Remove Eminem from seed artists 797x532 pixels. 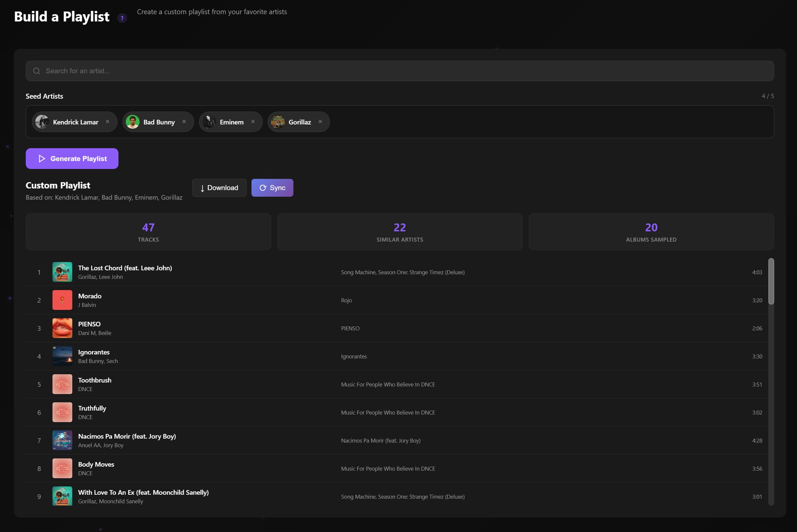point(253,121)
